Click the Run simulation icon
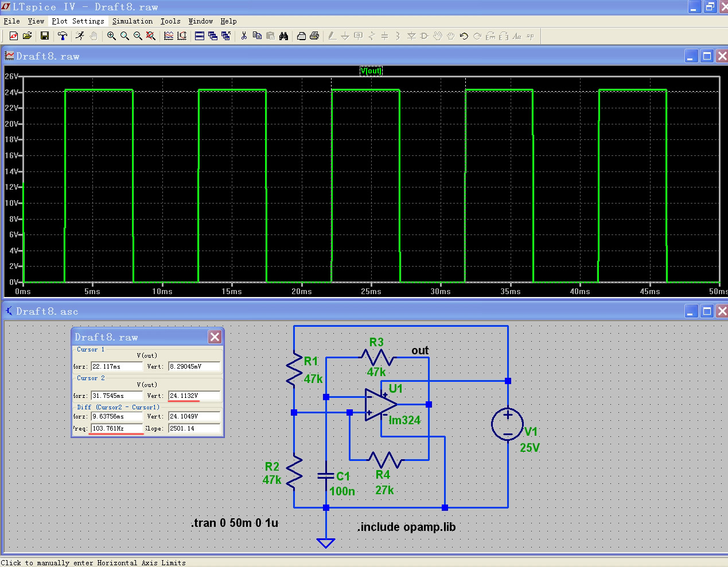This screenshot has width=728, height=567. click(x=80, y=36)
